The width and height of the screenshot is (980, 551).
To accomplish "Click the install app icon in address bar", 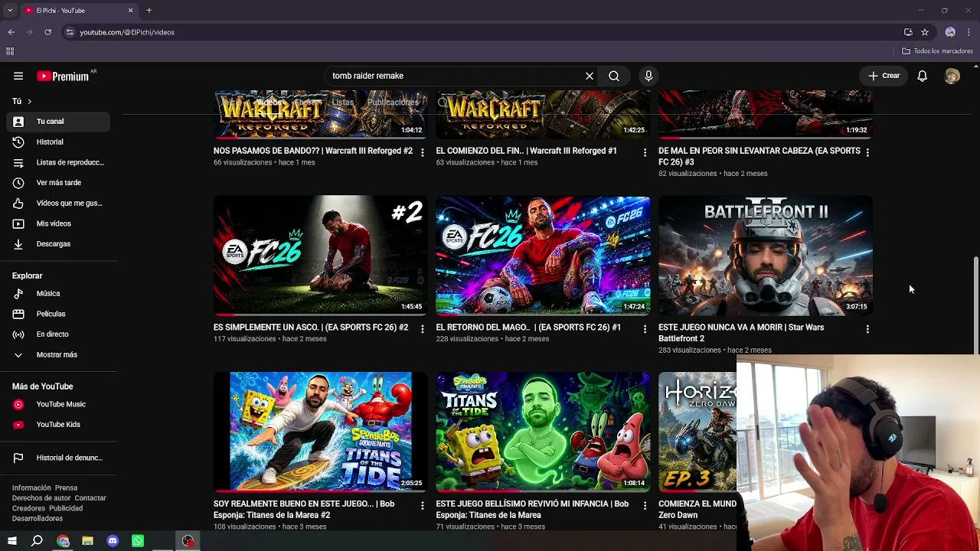I will [908, 32].
